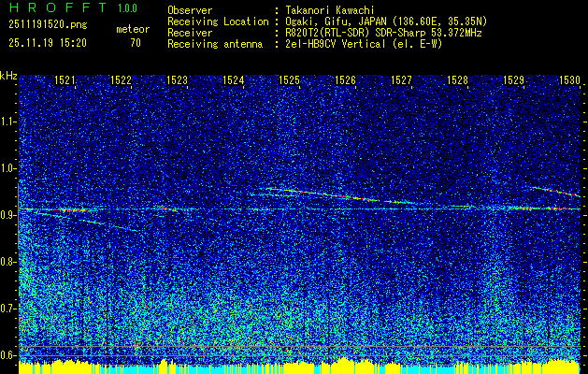Click the 1522 time marker
This screenshot has height=374, width=588.
click(x=122, y=79)
